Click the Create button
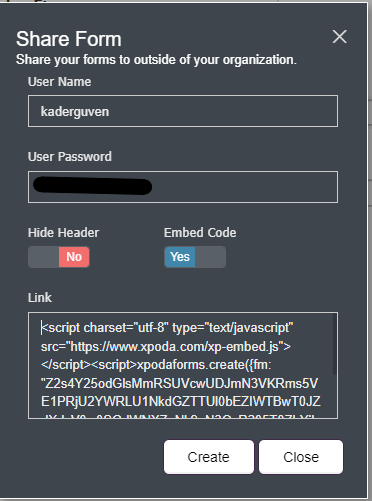 coord(209,457)
